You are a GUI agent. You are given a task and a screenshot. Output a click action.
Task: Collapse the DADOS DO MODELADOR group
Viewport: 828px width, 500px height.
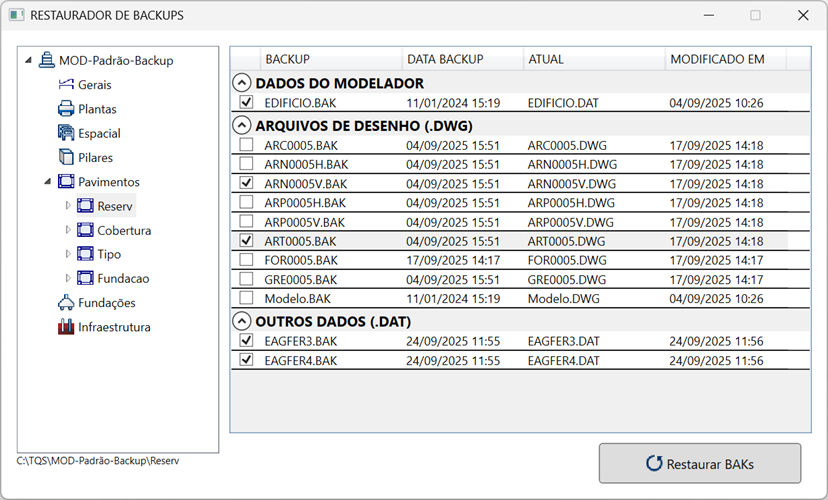tap(241, 84)
